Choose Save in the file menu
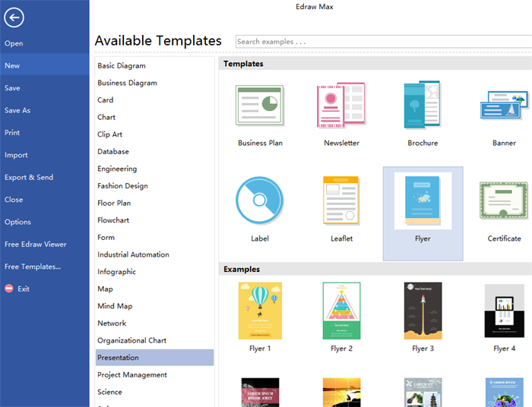The height and width of the screenshot is (407, 532). pos(44,88)
